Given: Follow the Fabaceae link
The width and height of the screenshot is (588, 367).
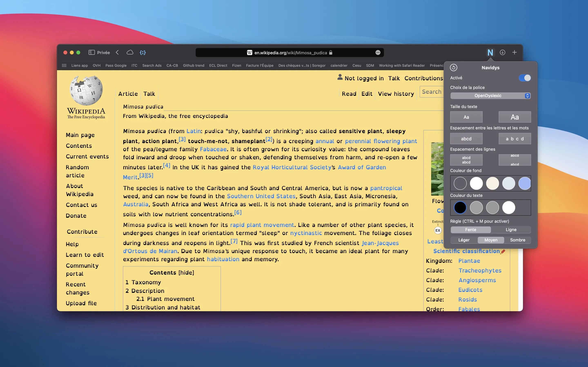Looking at the screenshot, I should (x=213, y=149).
